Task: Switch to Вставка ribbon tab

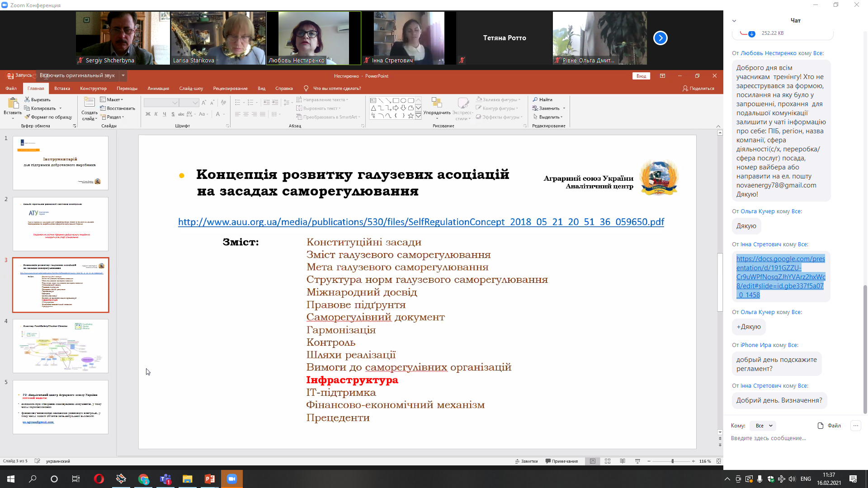Action: pyautogui.click(x=62, y=89)
